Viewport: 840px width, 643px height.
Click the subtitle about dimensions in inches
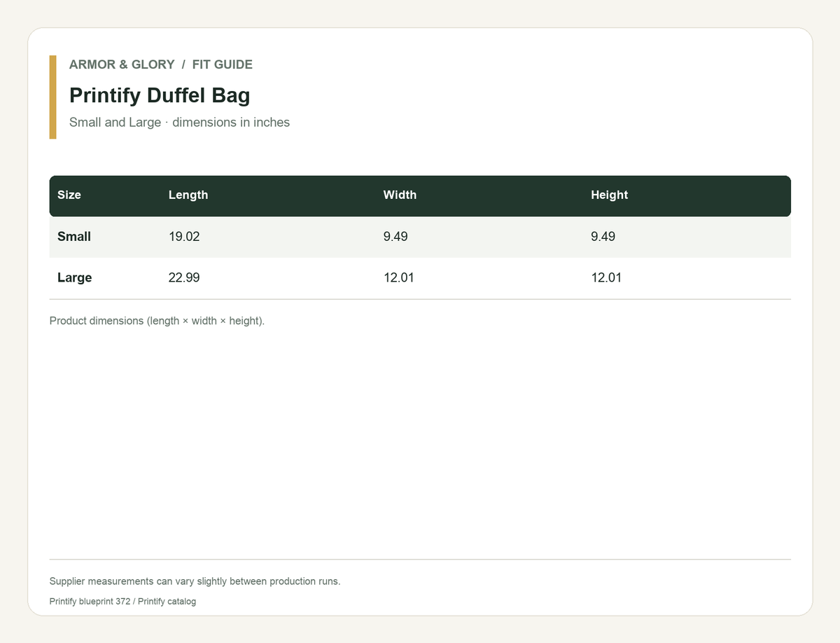[x=179, y=123]
